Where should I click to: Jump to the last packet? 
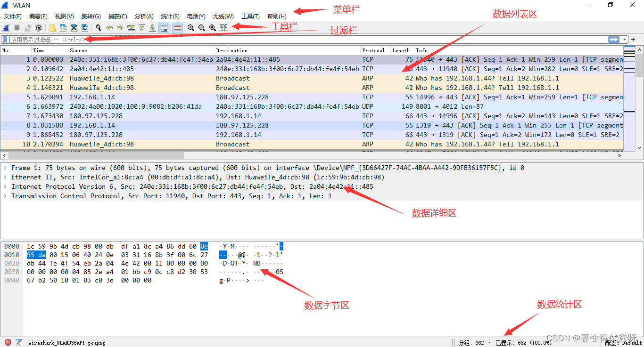tap(153, 28)
